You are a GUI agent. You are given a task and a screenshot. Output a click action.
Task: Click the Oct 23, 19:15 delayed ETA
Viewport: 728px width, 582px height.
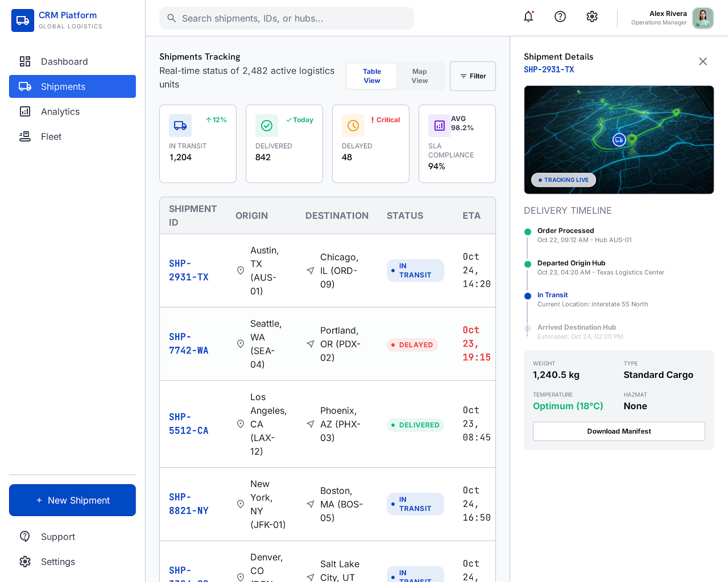coord(476,344)
